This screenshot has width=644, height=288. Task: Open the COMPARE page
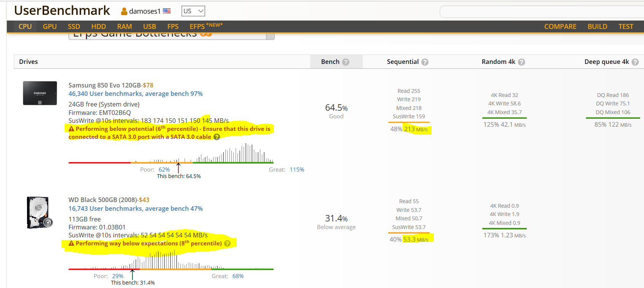point(560,27)
